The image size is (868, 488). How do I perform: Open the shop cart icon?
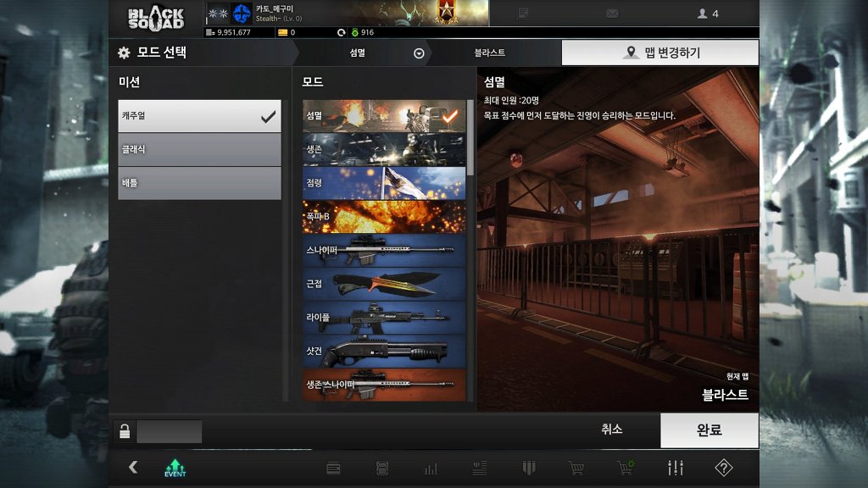(x=576, y=468)
